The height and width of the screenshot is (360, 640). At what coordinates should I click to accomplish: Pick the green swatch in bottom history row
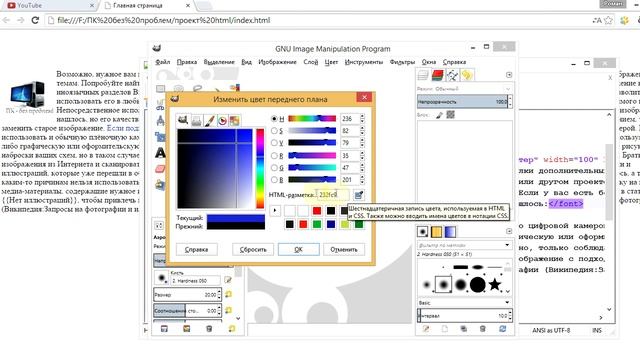coord(317,224)
